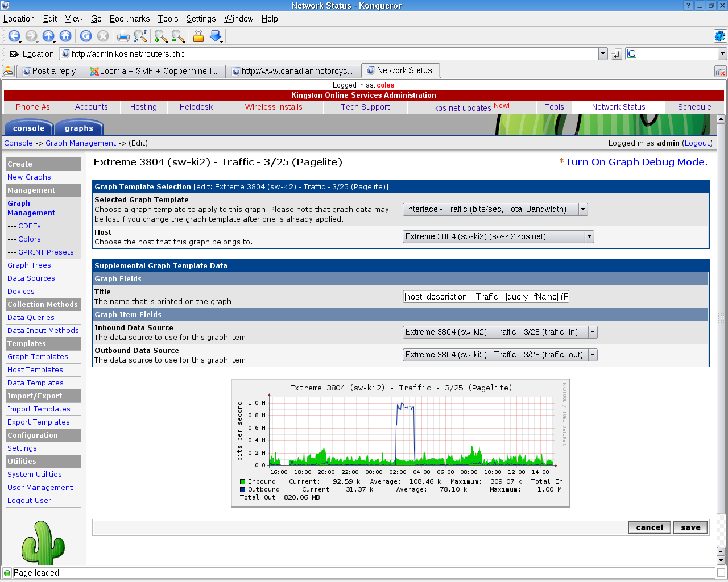This screenshot has height=582, width=728.
Task: Clear the Location bar with the black arrow icon
Action: (14, 54)
